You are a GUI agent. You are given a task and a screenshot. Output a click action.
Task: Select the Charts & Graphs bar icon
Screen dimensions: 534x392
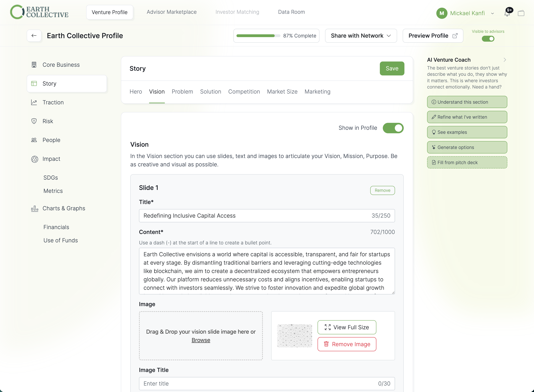tap(34, 208)
